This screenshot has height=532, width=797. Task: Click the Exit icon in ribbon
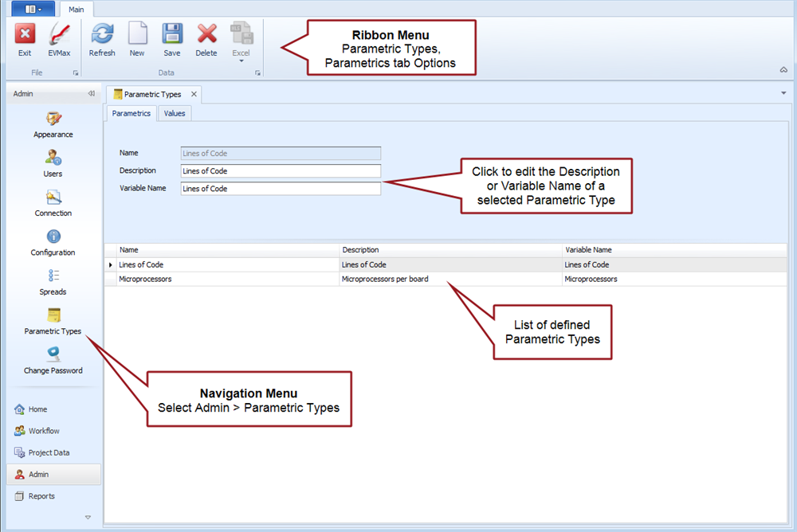point(25,35)
